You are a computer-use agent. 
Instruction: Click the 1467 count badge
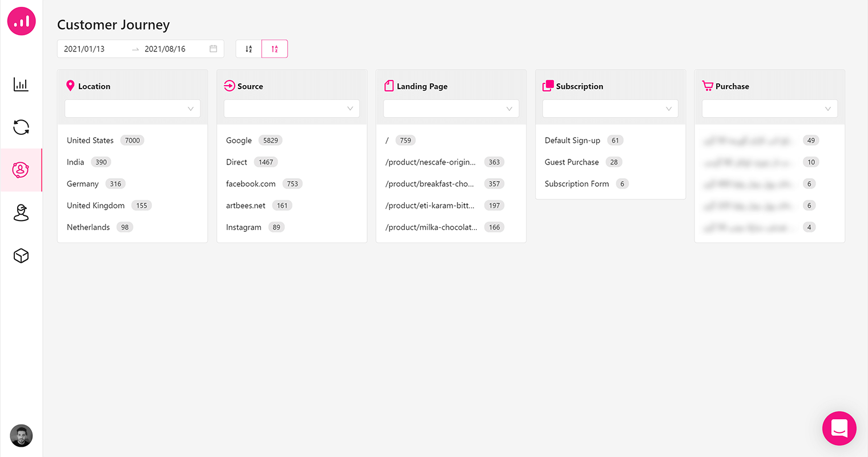pos(266,162)
